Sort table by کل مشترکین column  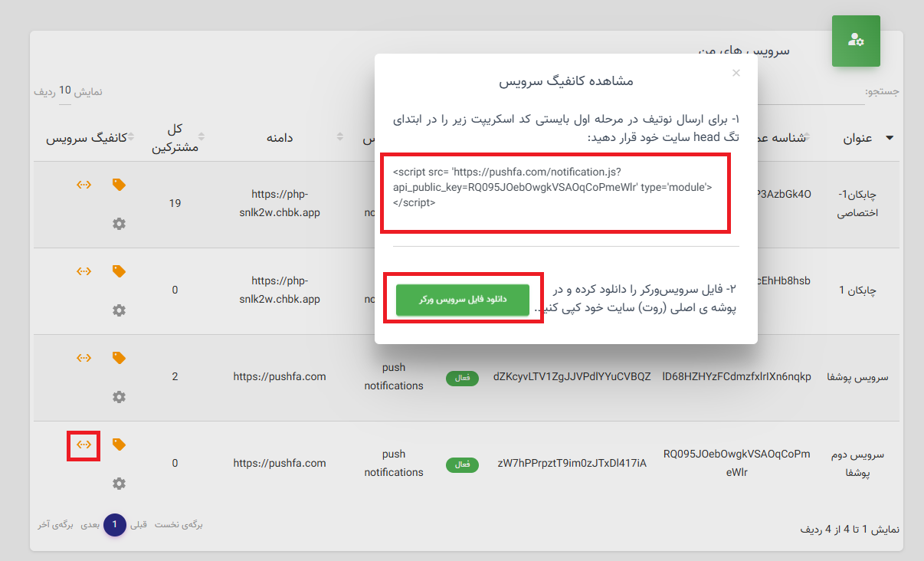click(x=175, y=138)
